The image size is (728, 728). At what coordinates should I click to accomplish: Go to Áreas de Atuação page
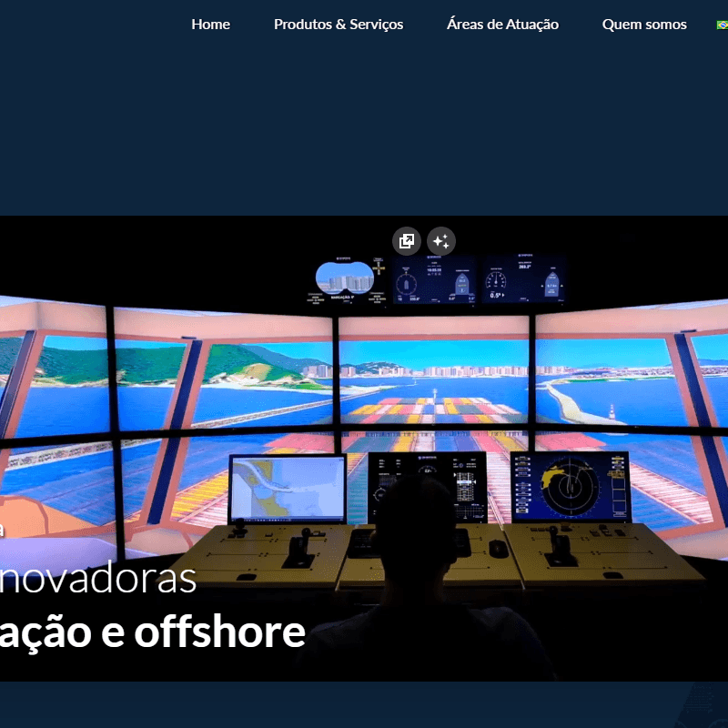(x=502, y=25)
